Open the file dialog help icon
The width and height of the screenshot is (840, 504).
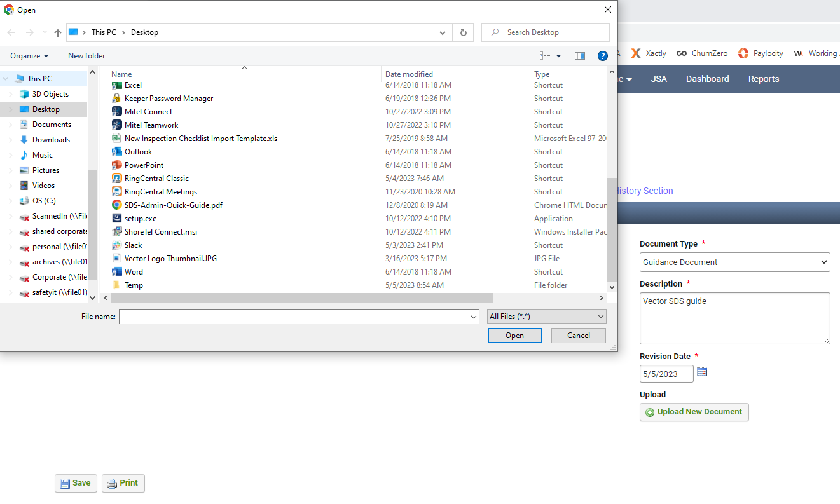coord(603,56)
